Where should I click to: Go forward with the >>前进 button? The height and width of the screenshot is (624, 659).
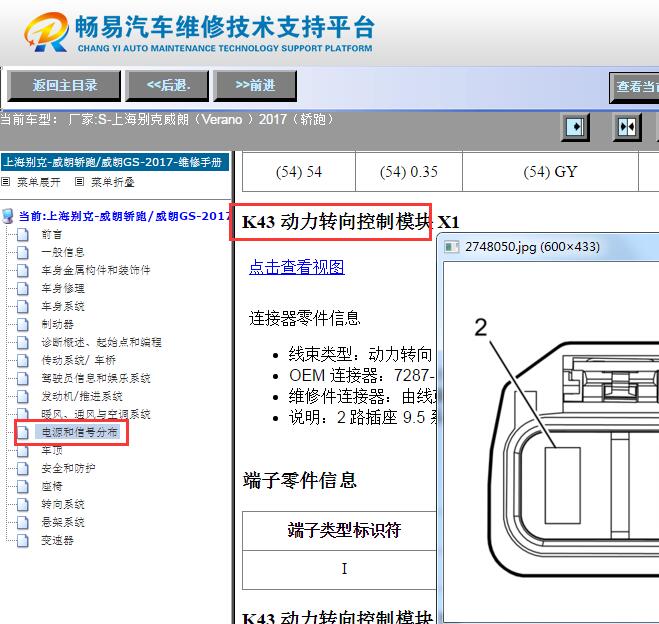(256, 86)
